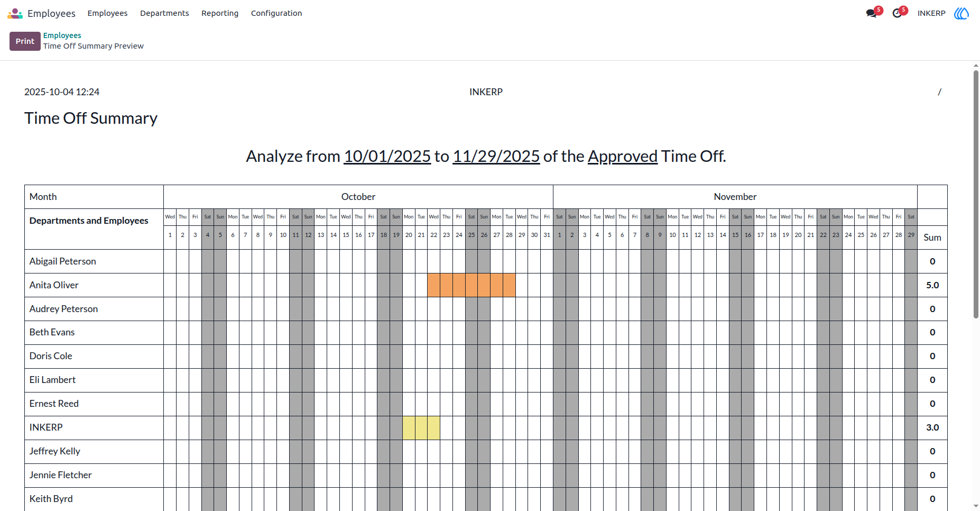980x511 pixels.
Task: Click the start date 10/01/2025
Action: 387,156
